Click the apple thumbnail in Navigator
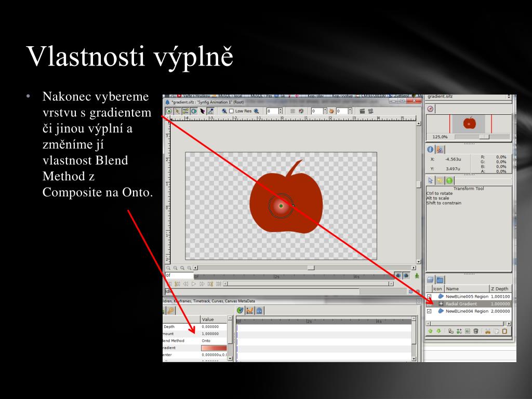Screen dimensions: 532x399 click(x=469, y=123)
